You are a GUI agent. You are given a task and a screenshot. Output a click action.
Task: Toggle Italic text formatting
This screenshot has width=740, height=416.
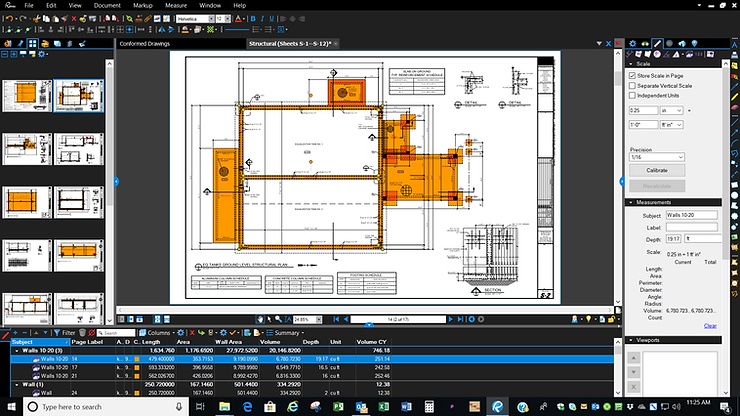click(262, 19)
